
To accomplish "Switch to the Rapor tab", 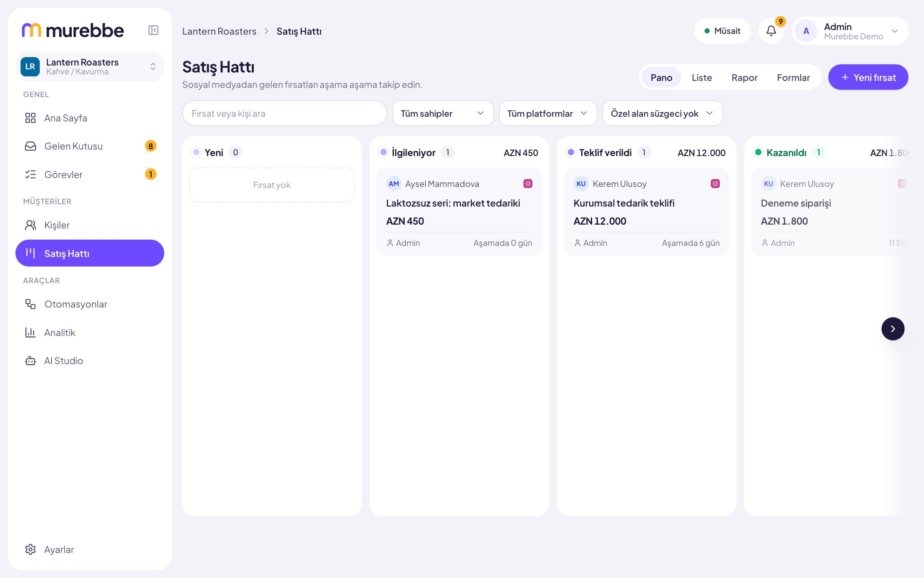I will (744, 77).
